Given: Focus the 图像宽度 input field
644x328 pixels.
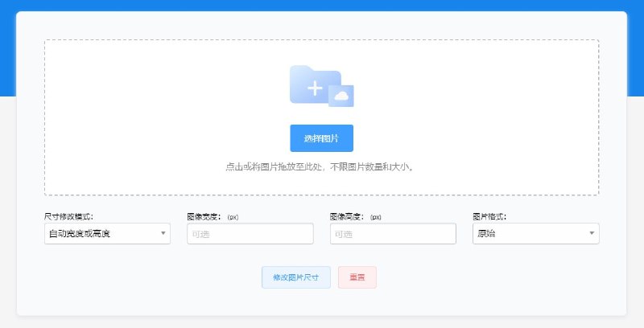Looking at the screenshot, I should click(250, 234).
